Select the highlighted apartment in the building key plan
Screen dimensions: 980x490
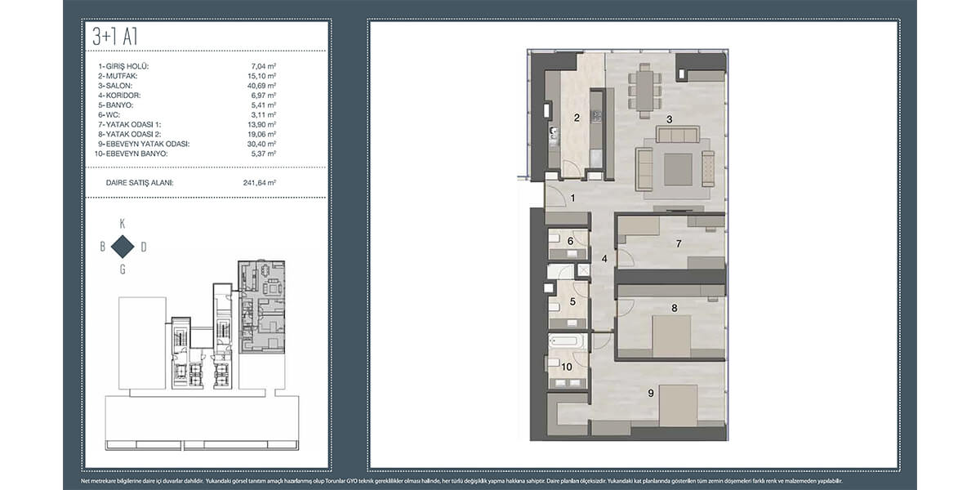[261, 306]
